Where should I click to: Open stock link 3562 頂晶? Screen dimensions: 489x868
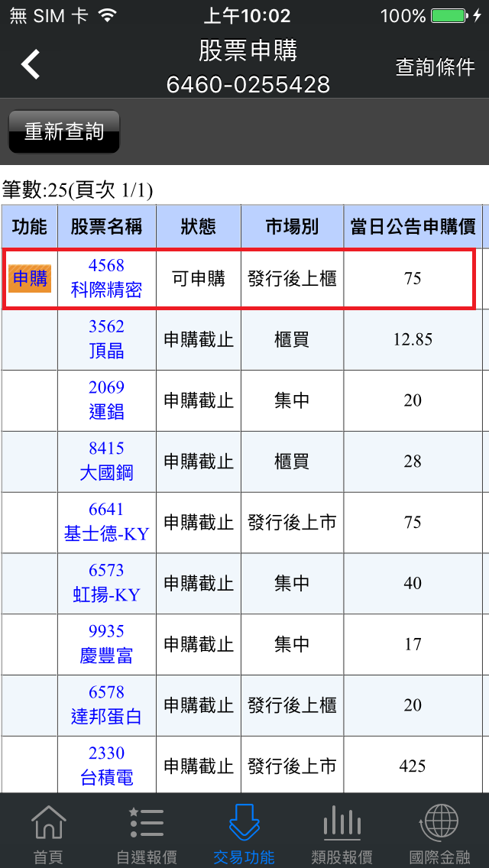(106, 339)
